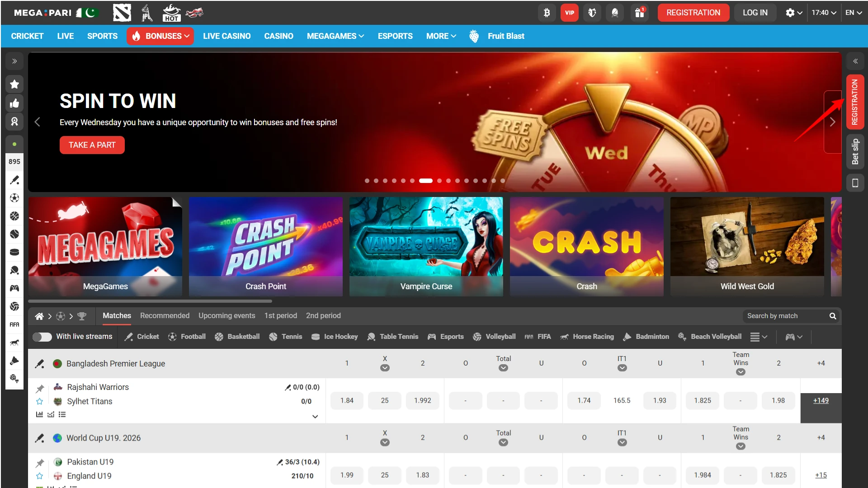Viewport: 868px width, 488px height.
Task: Open the Football section from the sidebar
Action: [x=14, y=198]
